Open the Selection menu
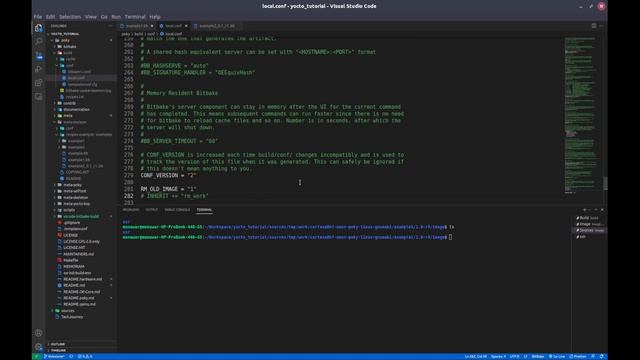Viewport: 640px width, 360px height. tap(70, 17)
